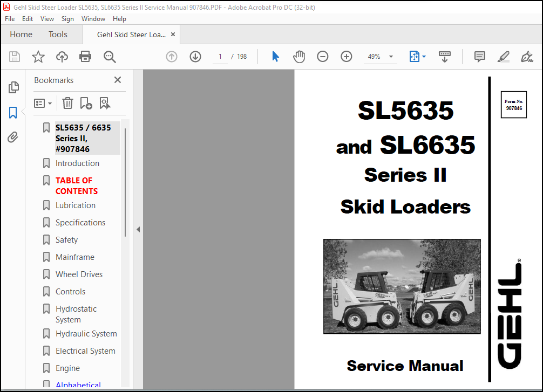This screenshot has height=392, width=543.
Task: Open the Edit menu
Action: click(28, 19)
